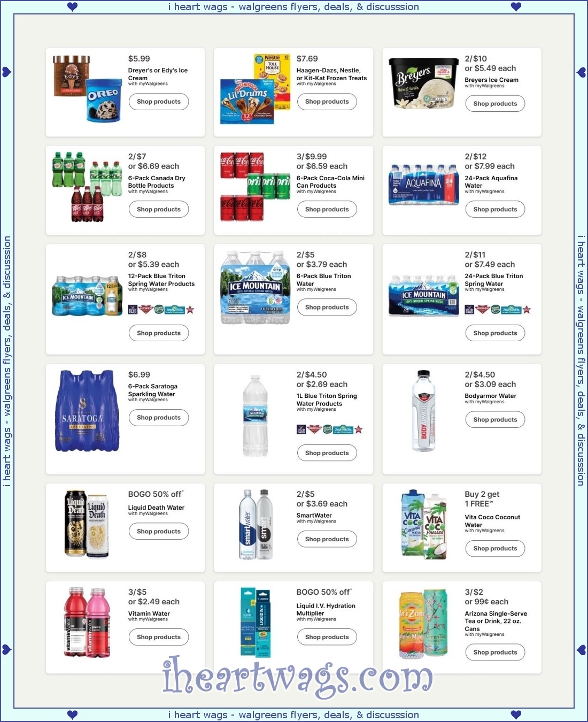Open the Coca-Cola and Sprite mini cans image
Screen dimensions: 588x722
256,187
